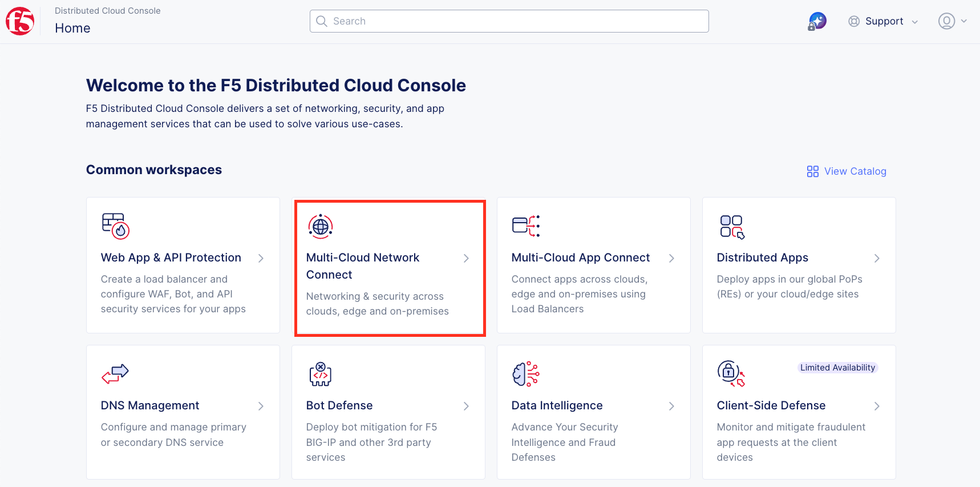This screenshot has width=980, height=487.
Task: Click chevron on Distributed Apps card
Action: 877,258
